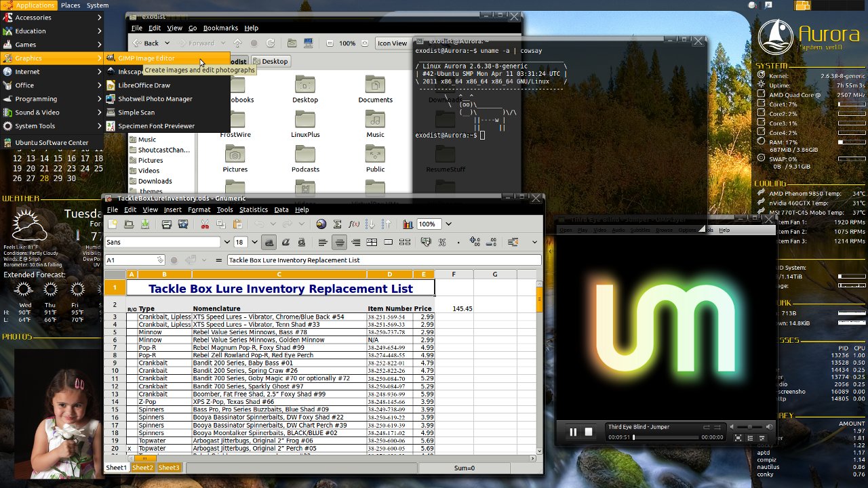Decrease decimal places in Gnumeric toolbar
Screen dimensions: 868x488
tap(490, 242)
